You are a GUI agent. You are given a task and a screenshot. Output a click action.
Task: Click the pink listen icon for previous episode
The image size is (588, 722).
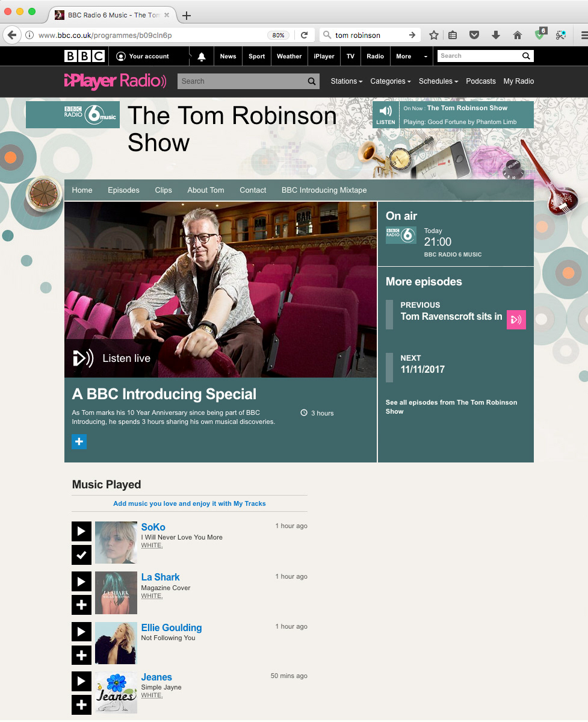click(516, 320)
